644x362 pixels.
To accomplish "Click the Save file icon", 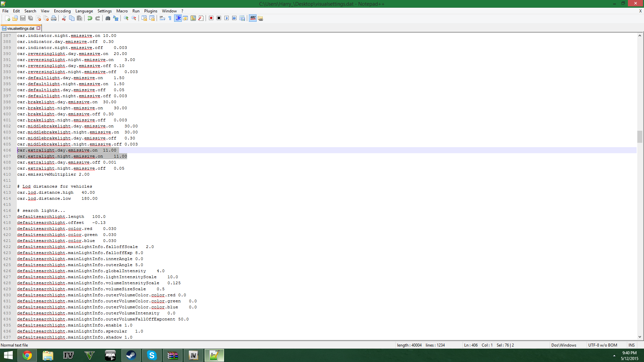I will 23,18.
